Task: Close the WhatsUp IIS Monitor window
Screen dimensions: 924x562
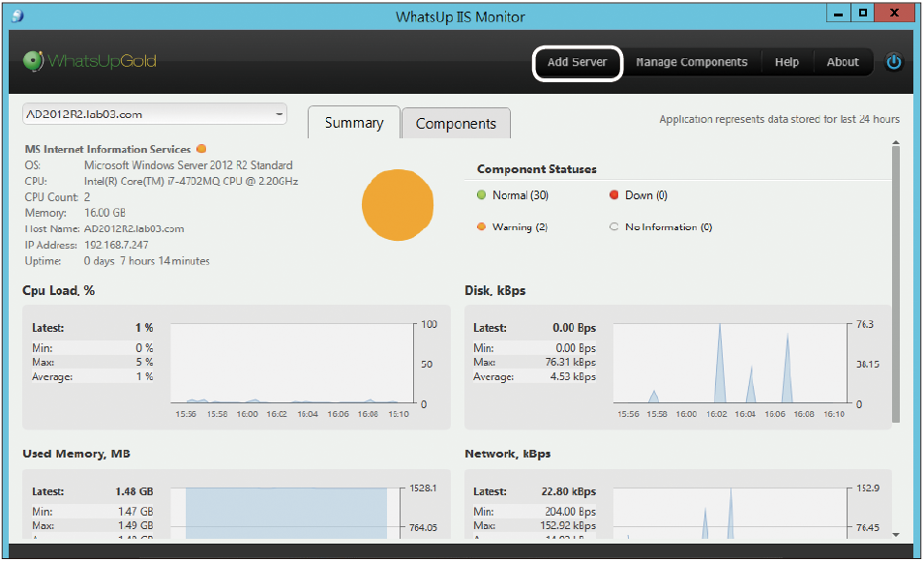Action: click(895, 13)
